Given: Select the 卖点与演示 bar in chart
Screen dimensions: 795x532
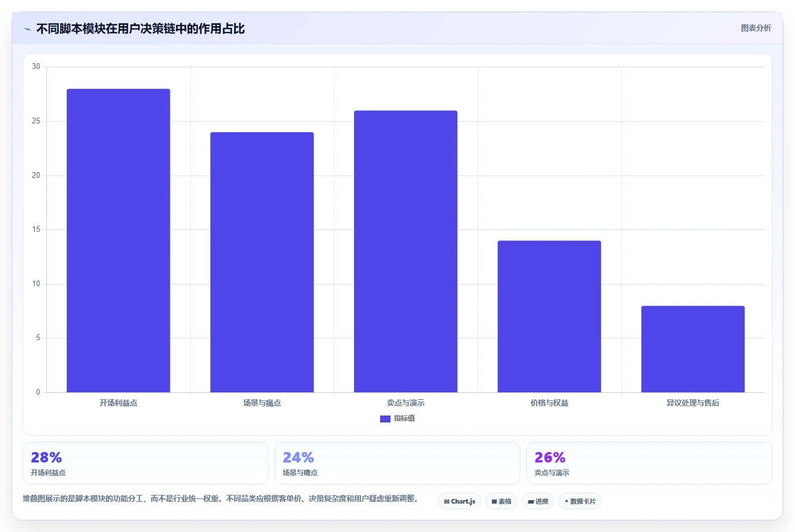Looking at the screenshot, I should (406, 252).
